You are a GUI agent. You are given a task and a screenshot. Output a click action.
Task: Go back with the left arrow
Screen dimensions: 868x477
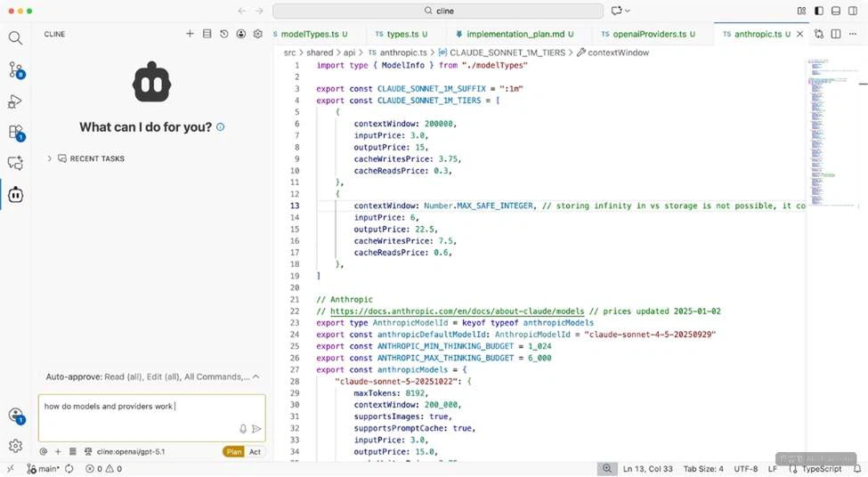(x=242, y=11)
